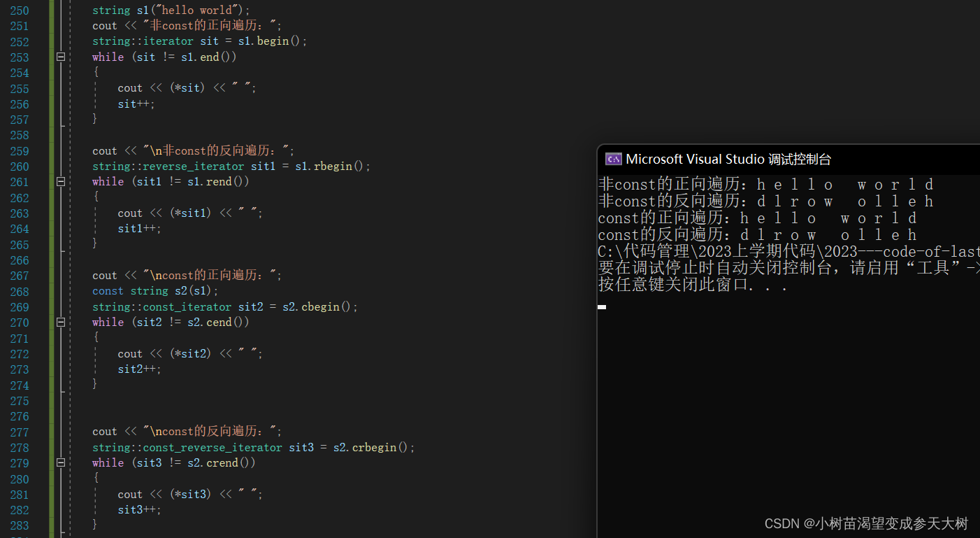Click line number 258 in the gutter
The height and width of the screenshot is (538, 980).
(x=20, y=135)
